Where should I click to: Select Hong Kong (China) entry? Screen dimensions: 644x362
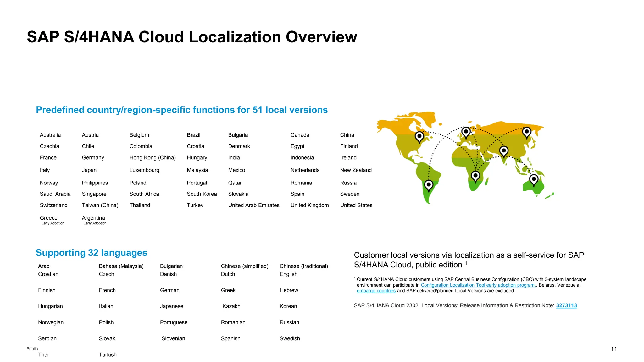tap(153, 158)
